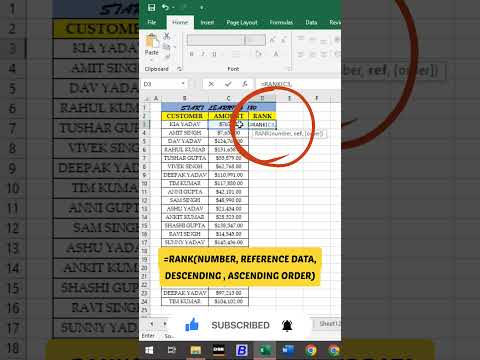The image size is (480, 360).
Task: Click the Font Color A icon
Action: (x=276, y=54)
